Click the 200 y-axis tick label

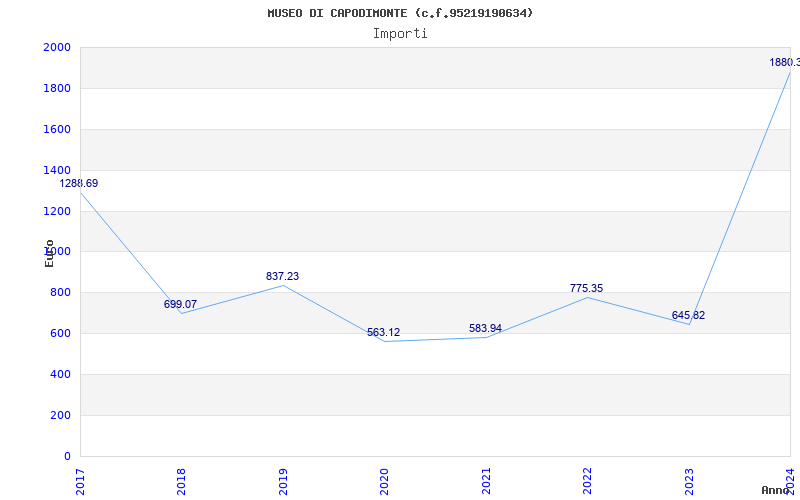(x=61, y=415)
